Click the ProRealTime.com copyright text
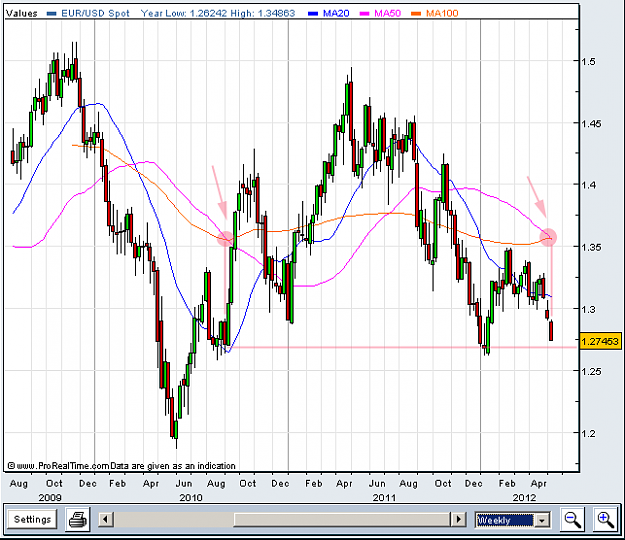Screen dimensions: 625x540 click(x=122, y=465)
